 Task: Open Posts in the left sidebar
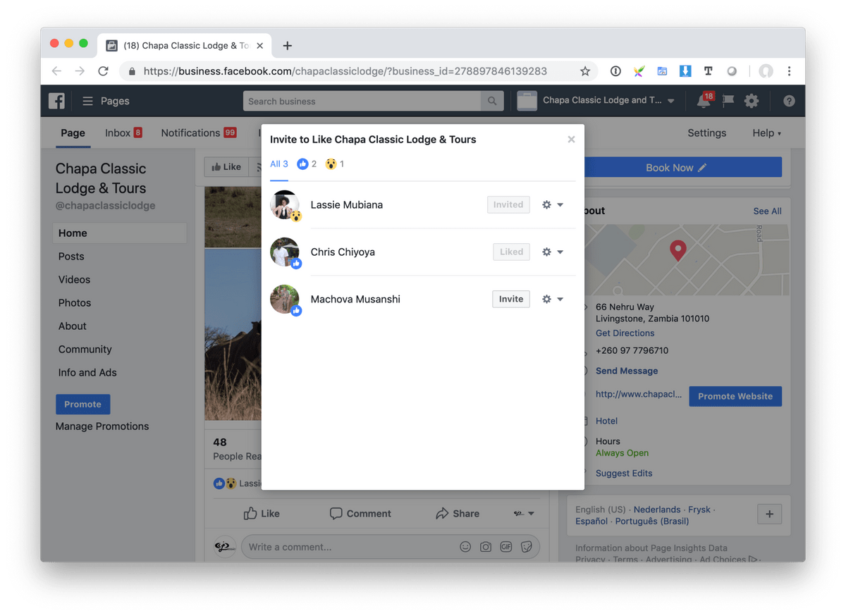coord(71,257)
